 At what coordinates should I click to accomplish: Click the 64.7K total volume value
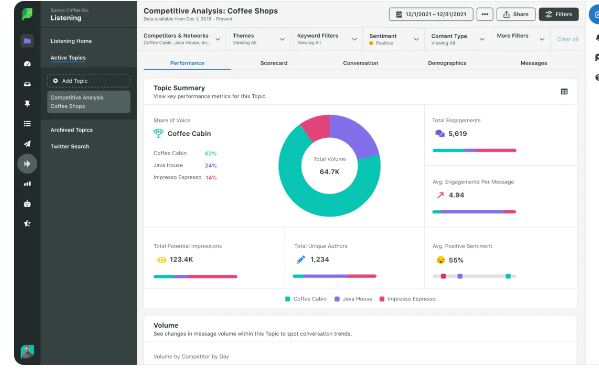click(329, 172)
